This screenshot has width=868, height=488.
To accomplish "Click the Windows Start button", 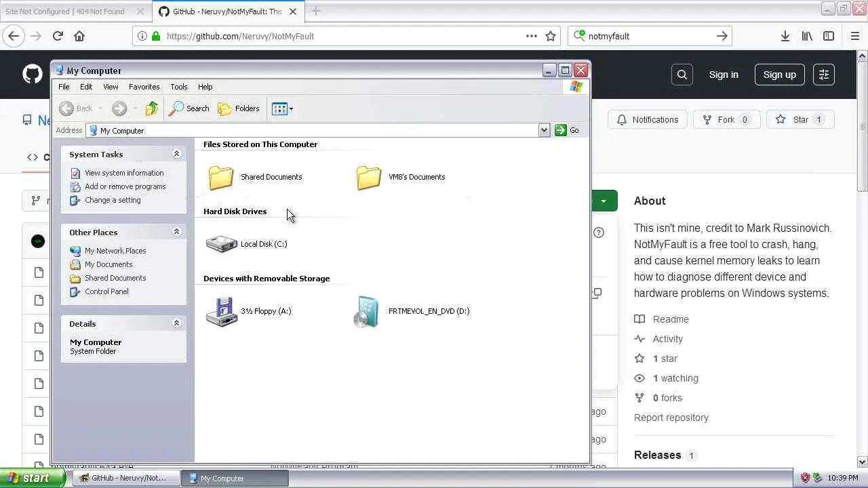I will pyautogui.click(x=33, y=479).
